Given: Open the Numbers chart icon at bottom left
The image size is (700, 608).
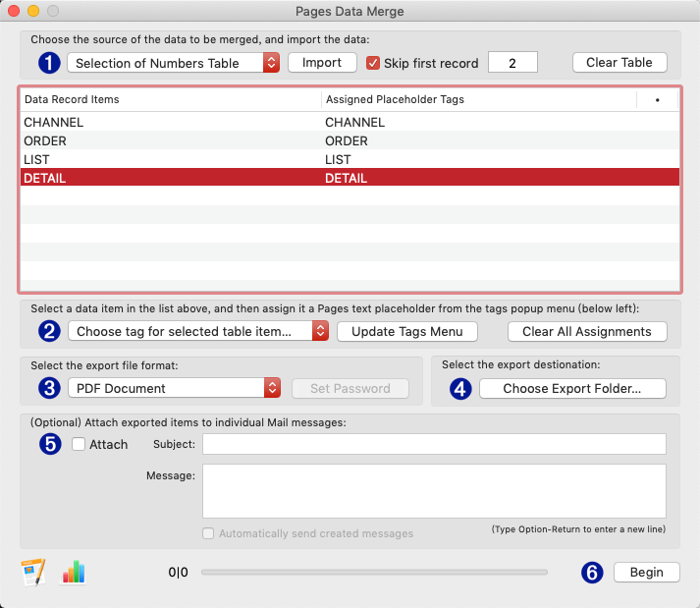Looking at the screenshot, I should (x=73, y=572).
